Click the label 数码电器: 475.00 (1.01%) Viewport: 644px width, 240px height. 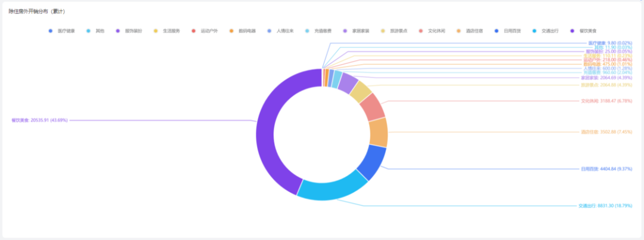608,64
